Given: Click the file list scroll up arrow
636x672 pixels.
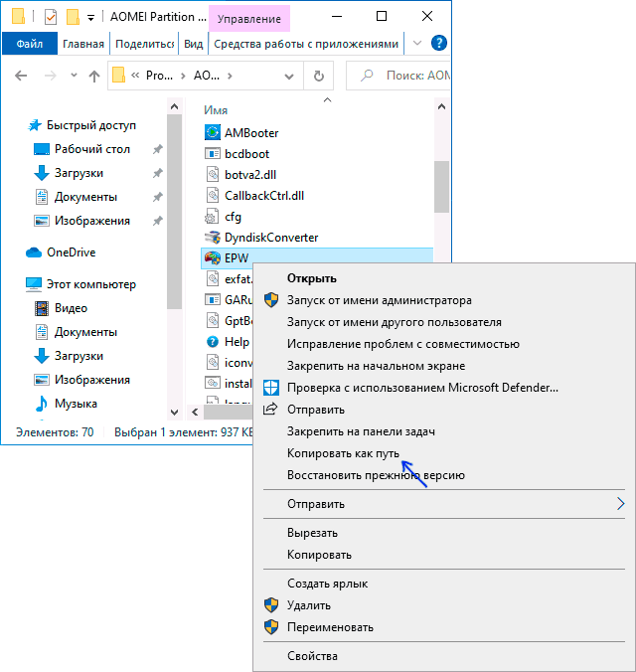Looking at the screenshot, I should point(441,106).
